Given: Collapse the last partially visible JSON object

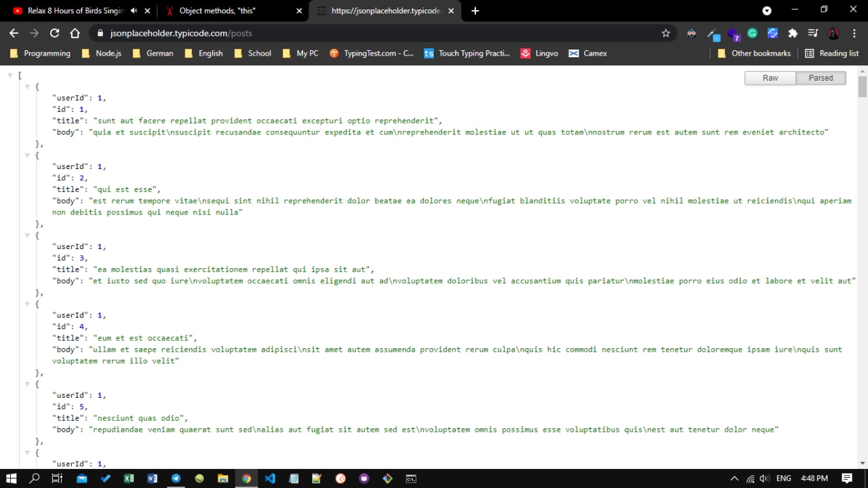Looking at the screenshot, I should pyautogui.click(x=27, y=453).
